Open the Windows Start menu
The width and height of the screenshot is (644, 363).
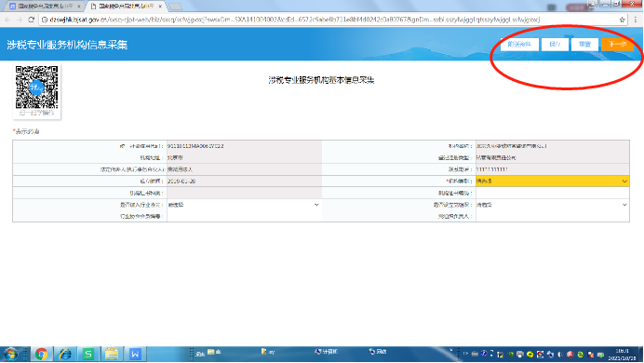pos(10,354)
